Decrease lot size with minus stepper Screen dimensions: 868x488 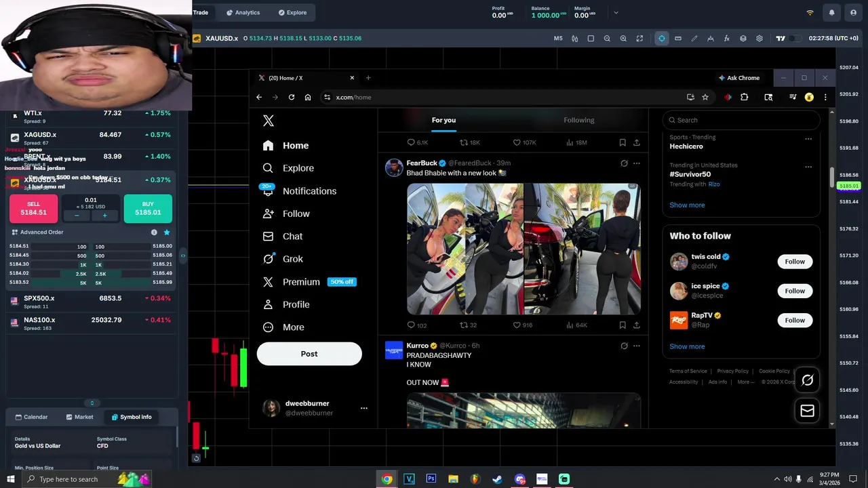tap(77, 216)
